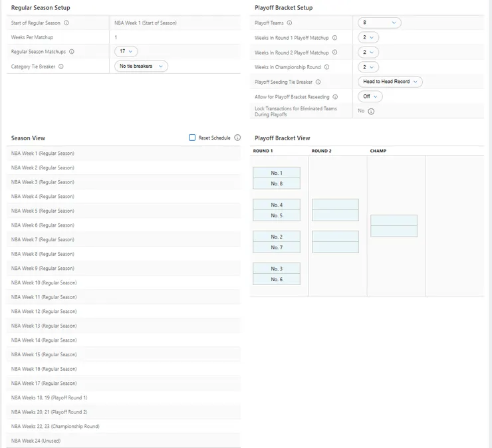492x448 pixels.
Task: Click NBA Week 5 (Regular Season) row
Action: [124, 211]
